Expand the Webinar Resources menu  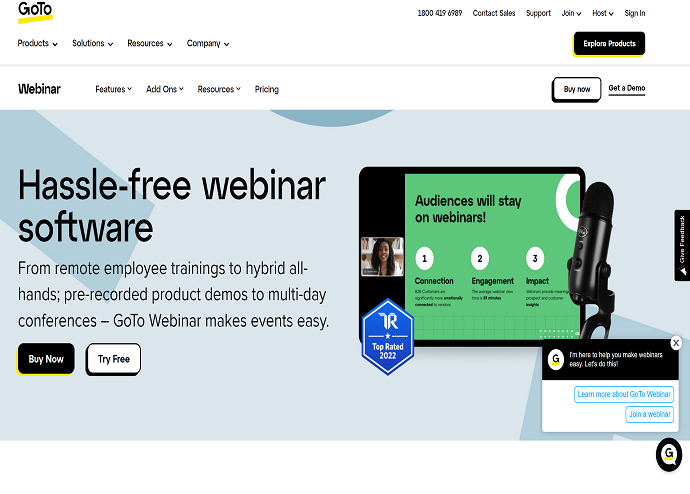tap(219, 89)
